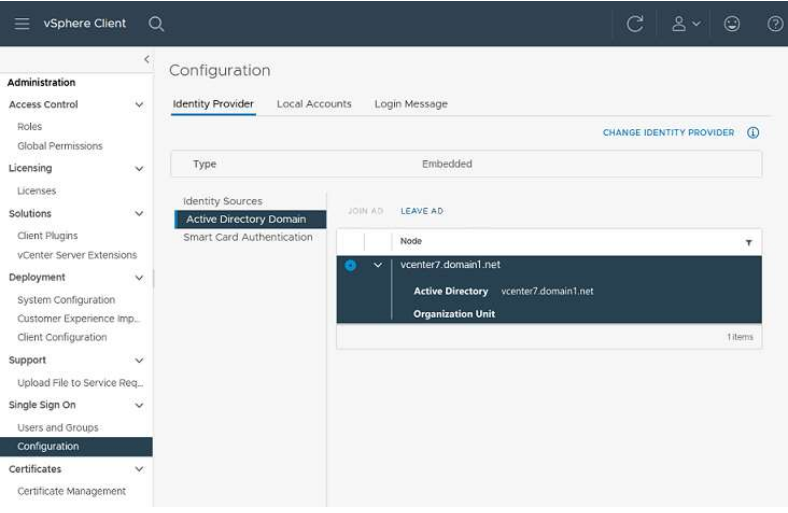This screenshot has width=788, height=513.
Task: Click the LEAVE AD button
Action: 421,211
